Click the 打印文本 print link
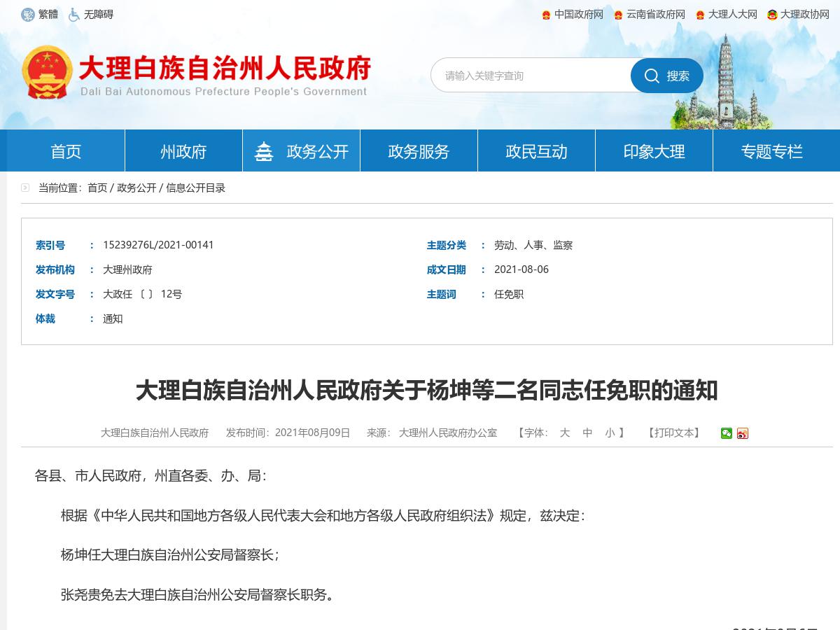 pyautogui.click(x=674, y=433)
